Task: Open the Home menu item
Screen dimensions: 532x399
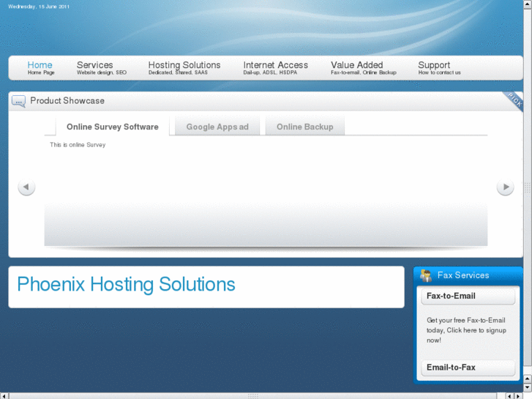Action: click(41, 68)
